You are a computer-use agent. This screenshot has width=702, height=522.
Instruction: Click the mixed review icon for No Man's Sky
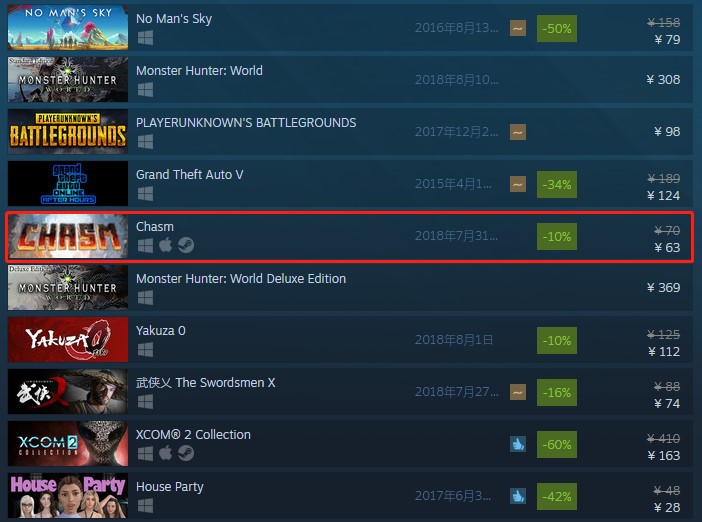tap(518, 29)
